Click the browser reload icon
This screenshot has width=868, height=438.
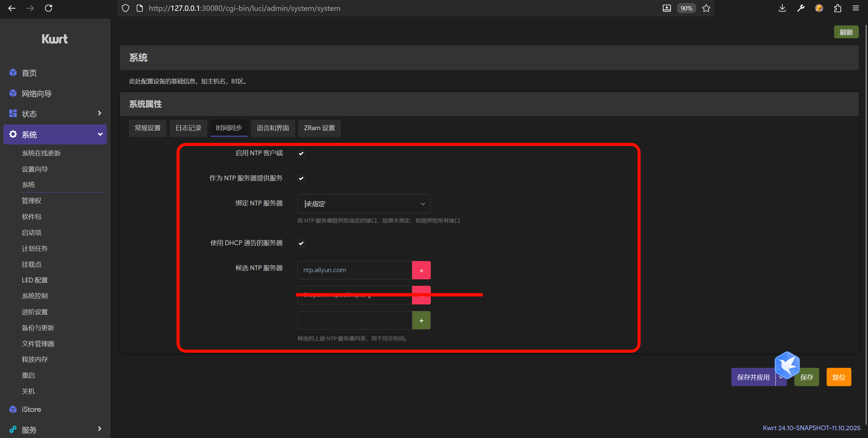pos(49,8)
